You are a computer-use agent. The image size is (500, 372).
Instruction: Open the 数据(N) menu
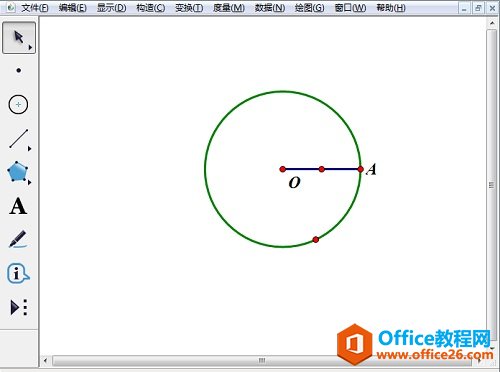coord(270,8)
